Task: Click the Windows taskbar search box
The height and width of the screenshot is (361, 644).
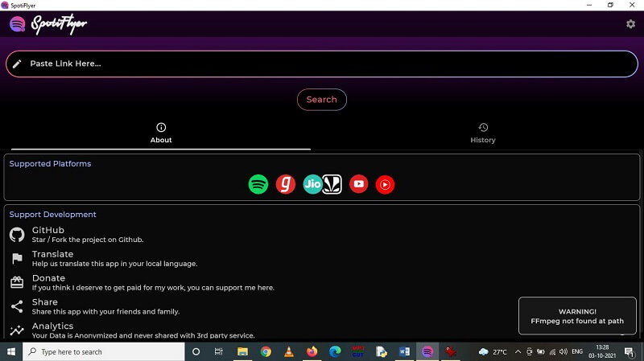Action: (105, 351)
